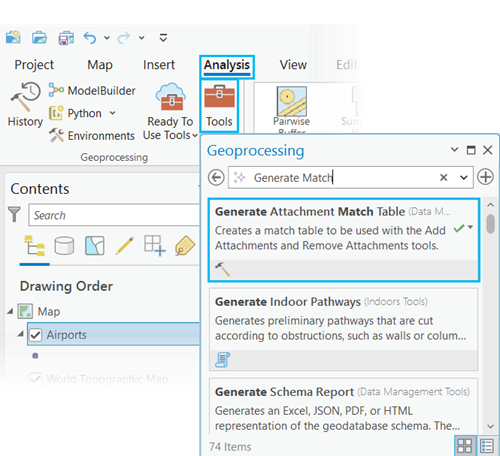Toggle the Airports layer visibility checkbox

tap(35, 335)
